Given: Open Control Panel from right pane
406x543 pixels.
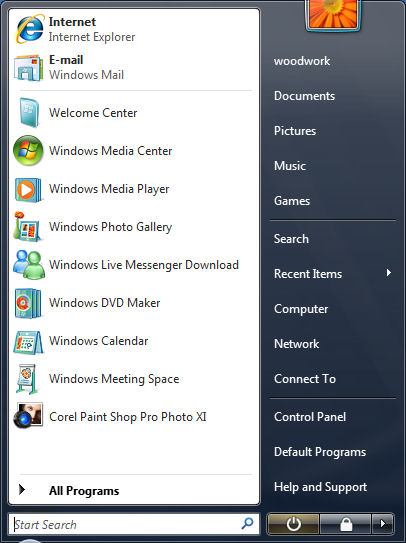Looking at the screenshot, I should pyautogui.click(x=310, y=417).
